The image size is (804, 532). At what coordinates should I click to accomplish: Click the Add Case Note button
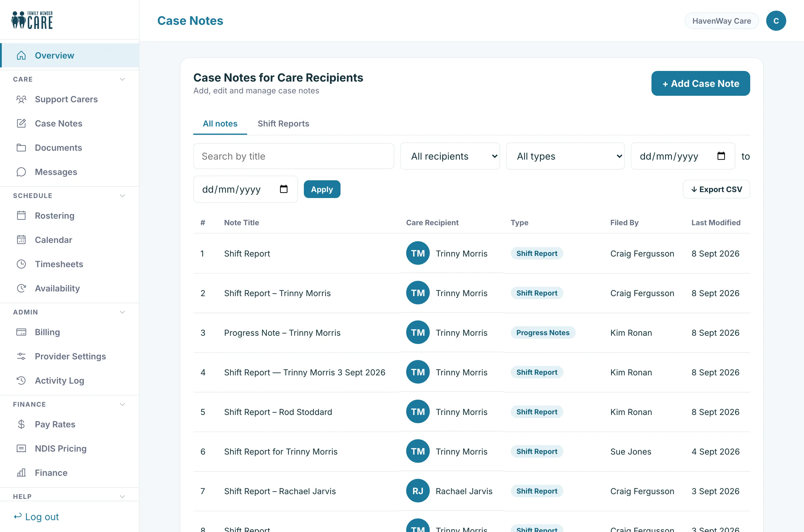[701, 83]
